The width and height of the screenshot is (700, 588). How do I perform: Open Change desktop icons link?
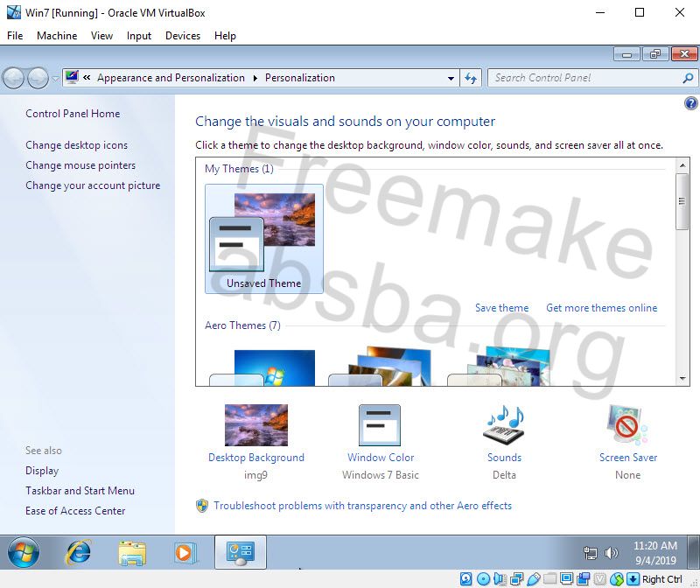[x=76, y=145]
